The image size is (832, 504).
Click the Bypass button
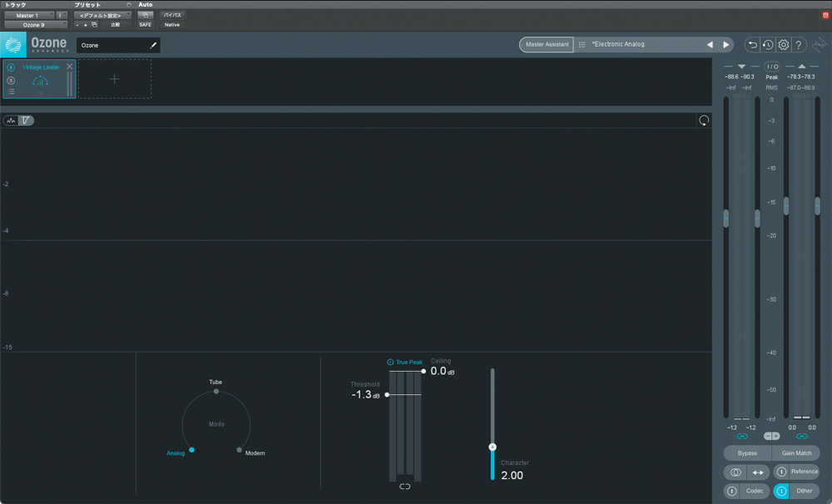(x=747, y=453)
